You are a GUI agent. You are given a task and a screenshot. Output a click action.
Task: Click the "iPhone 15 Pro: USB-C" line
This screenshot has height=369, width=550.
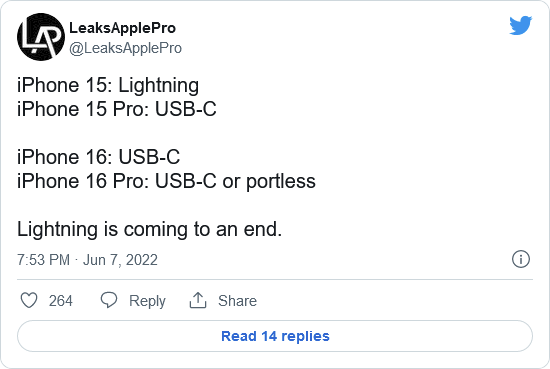(x=117, y=109)
